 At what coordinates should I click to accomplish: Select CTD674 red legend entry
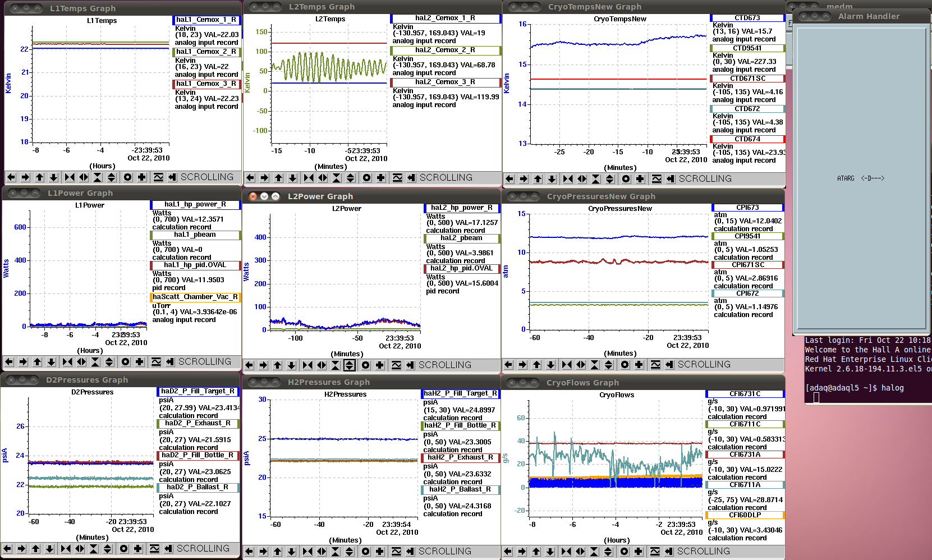[x=747, y=139]
